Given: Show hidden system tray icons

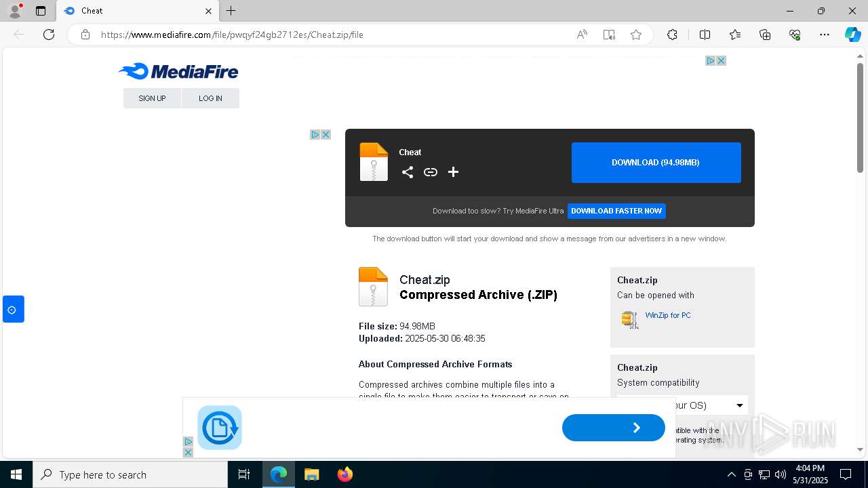Looking at the screenshot, I should [x=731, y=474].
